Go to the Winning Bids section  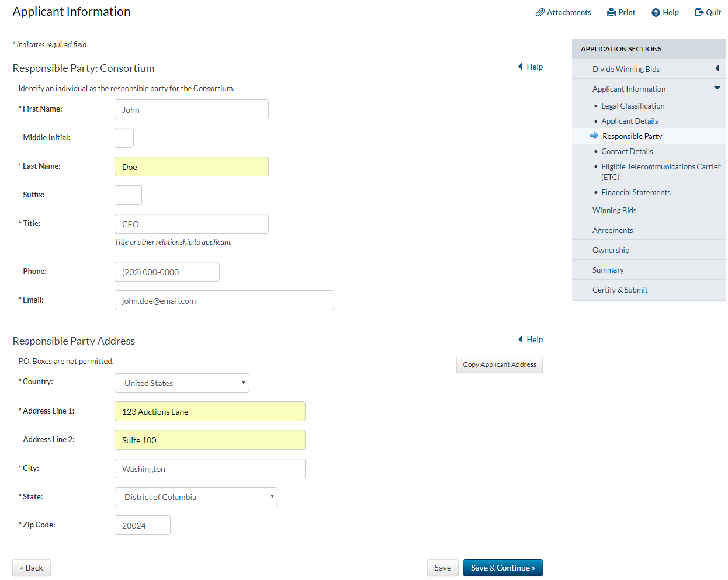(614, 210)
